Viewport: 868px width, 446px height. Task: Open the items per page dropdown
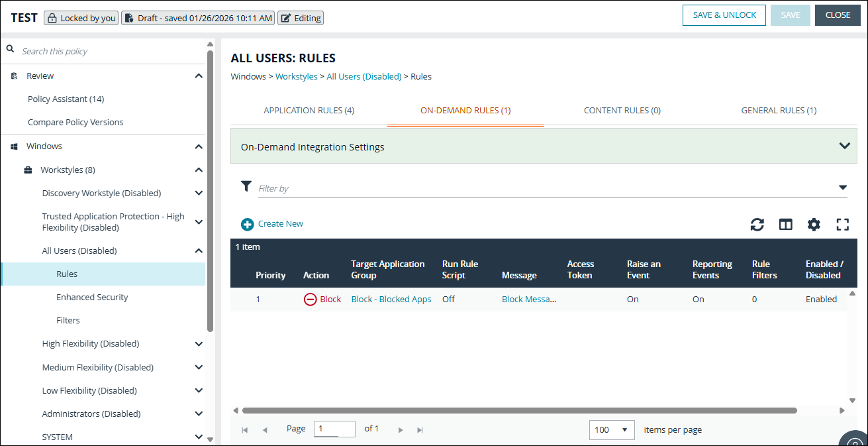click(611, 429)
